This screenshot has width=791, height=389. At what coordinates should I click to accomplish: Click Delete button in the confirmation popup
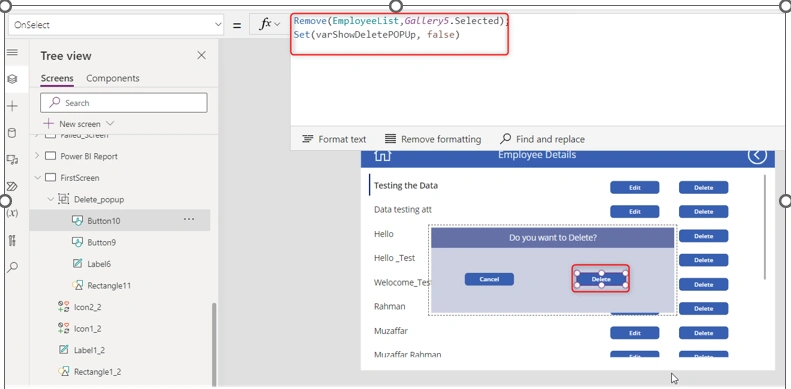click(601, 279)
